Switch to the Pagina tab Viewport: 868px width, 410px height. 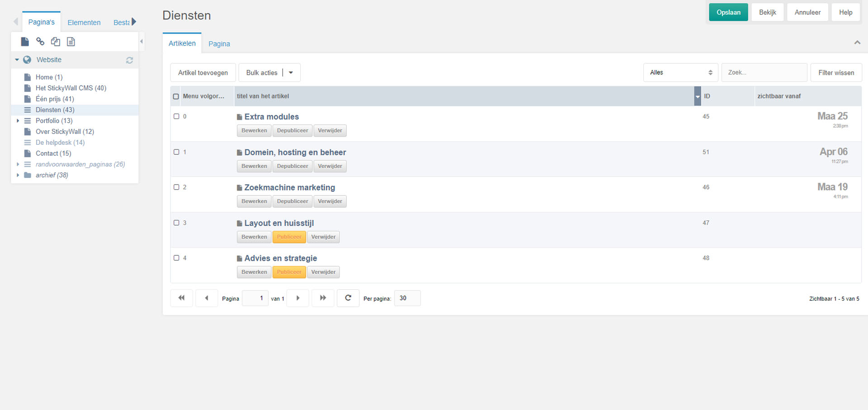click(x=219, y=44)
